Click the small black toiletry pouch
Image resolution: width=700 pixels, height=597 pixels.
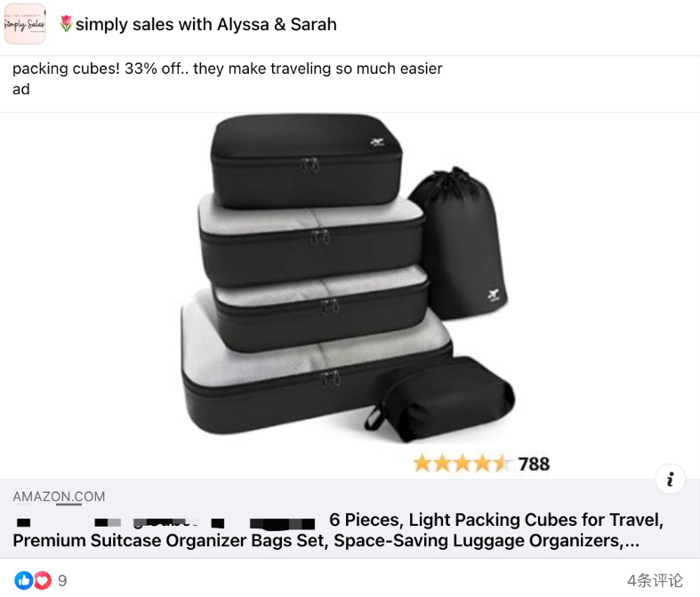click(x=440, y=399)
